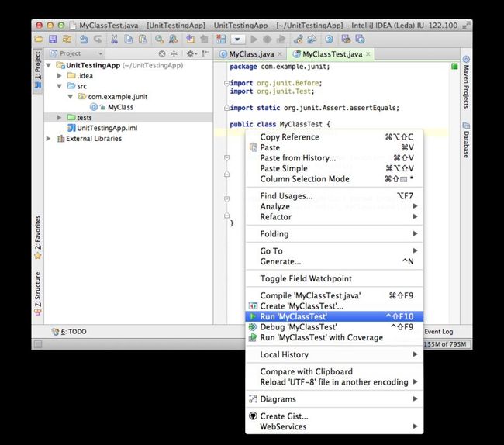The width and height of the screenshot is (504, 445).
Task: Collapse the UnitTestingApp root node
Action: [49, 65]
